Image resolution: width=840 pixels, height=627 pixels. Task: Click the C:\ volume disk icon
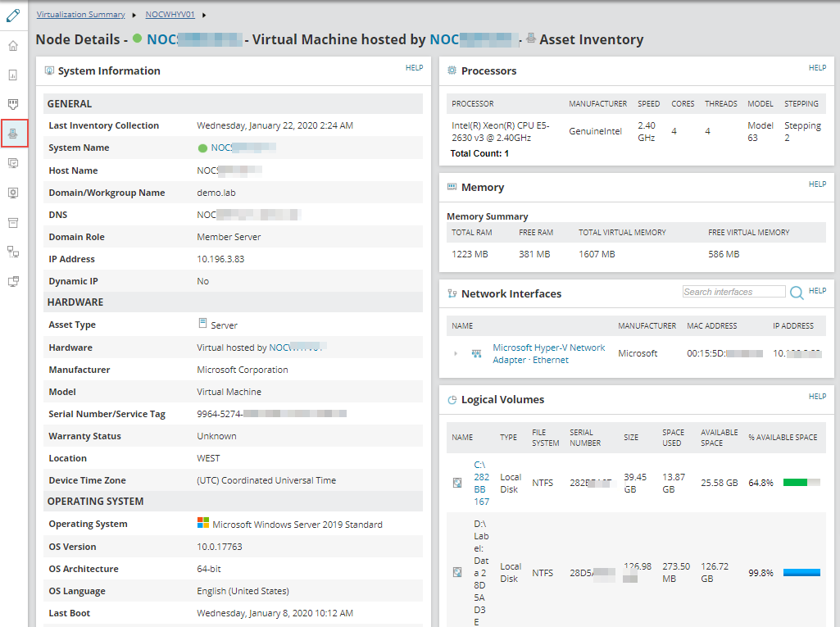(457, 483)
